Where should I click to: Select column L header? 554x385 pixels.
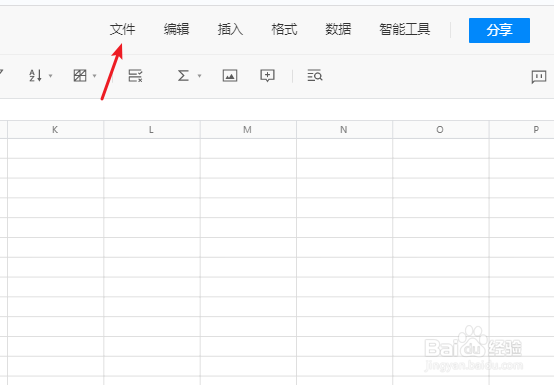[152, 130]
